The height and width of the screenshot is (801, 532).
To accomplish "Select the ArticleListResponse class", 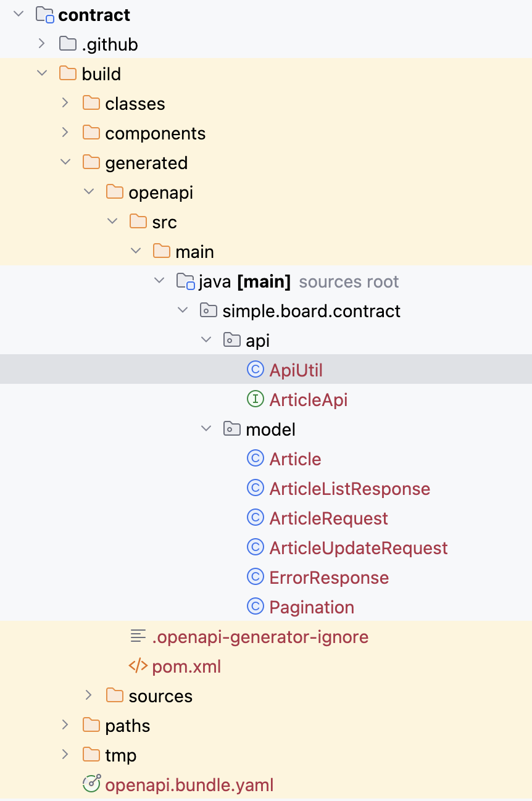I will tap(349, 488).
